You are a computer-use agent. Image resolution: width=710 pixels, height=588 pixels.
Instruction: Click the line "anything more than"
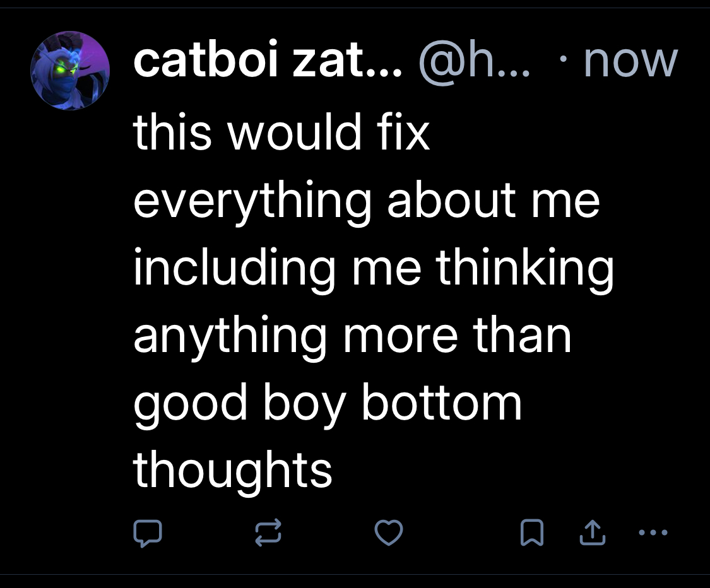(x=352, y=335)
